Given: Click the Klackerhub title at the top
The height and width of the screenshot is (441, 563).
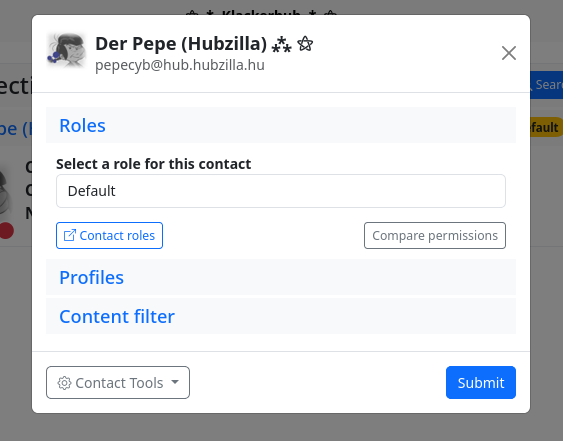Looking at the screenshot, I should [261, 13].
